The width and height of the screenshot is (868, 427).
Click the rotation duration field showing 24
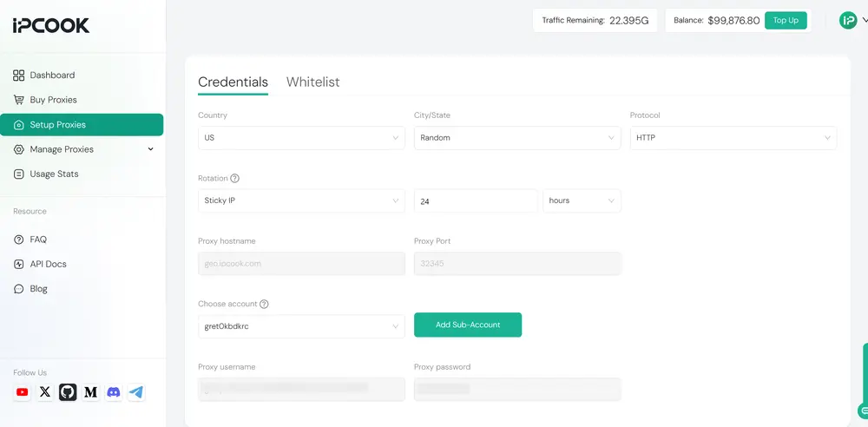click(x=476, y=201)
